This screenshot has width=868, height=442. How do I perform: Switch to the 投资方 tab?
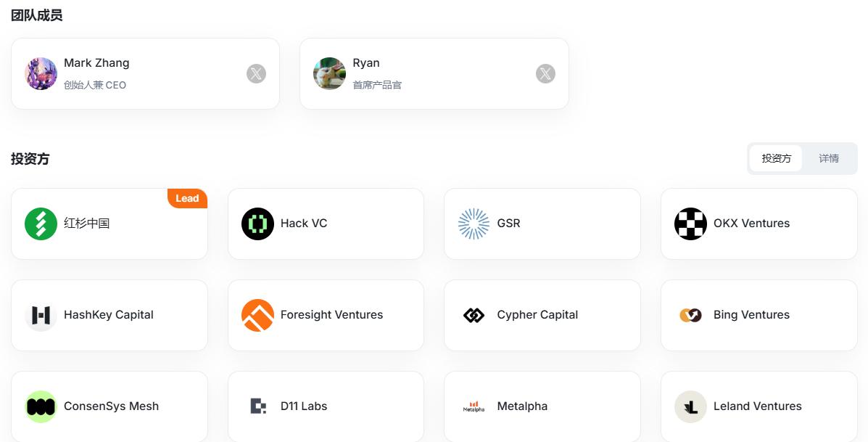click(776, 158)
